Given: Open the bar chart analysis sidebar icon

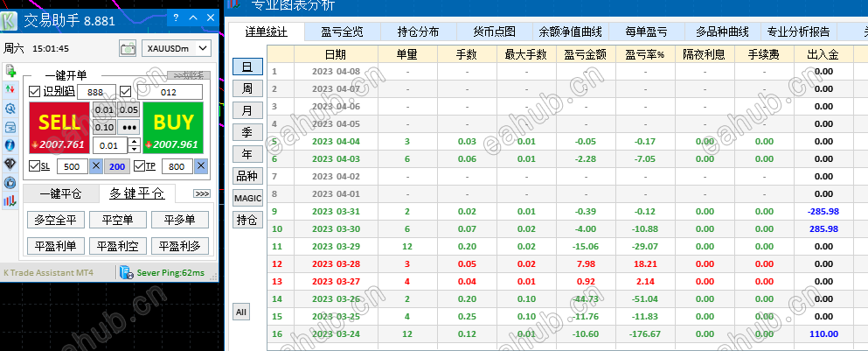Looking at the screenshot, I should (x=10, y=200).
